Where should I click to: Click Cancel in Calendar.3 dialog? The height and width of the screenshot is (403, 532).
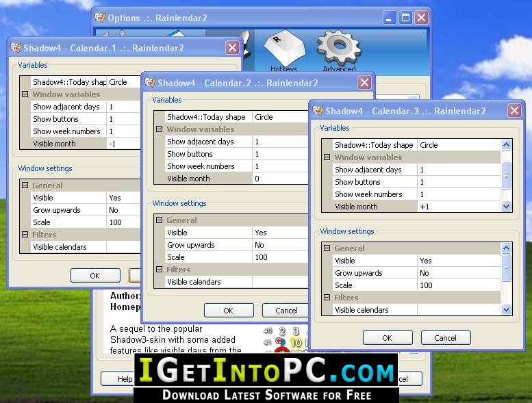click(x=446, y=337)
